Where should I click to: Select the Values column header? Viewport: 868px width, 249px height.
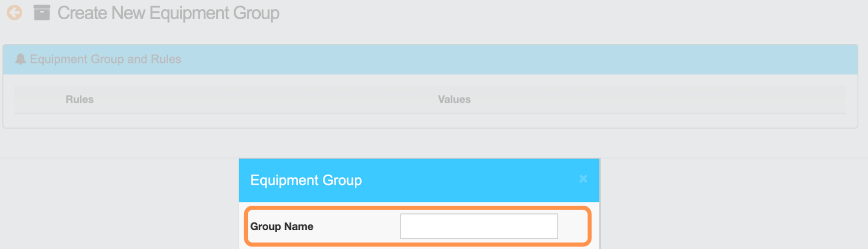click(454, 99)
